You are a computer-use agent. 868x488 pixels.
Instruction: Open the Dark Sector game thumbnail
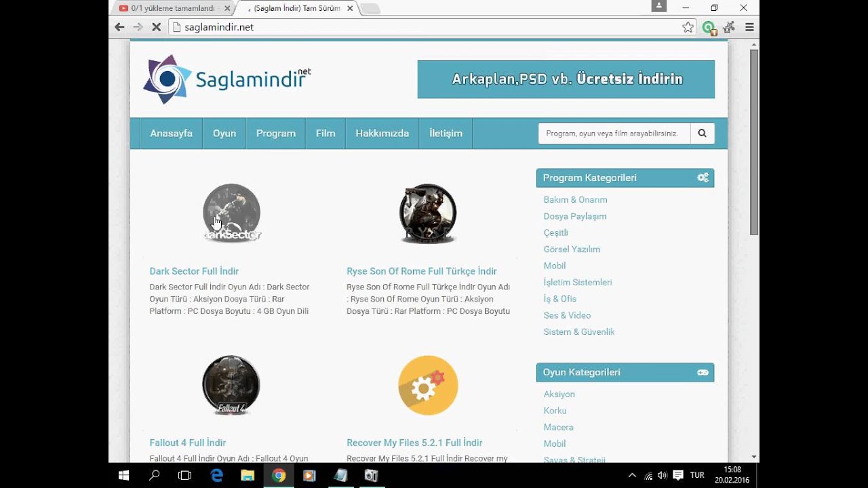[x=231, y=213]
